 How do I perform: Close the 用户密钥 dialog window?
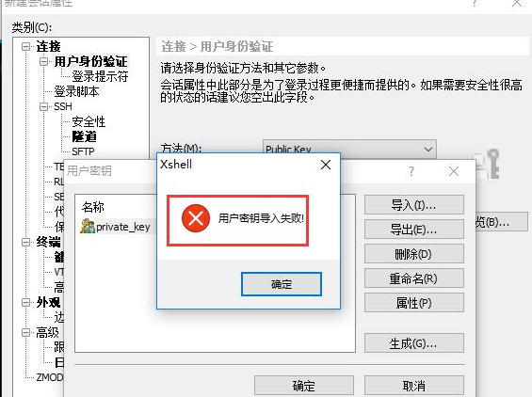tap(454, 171)
